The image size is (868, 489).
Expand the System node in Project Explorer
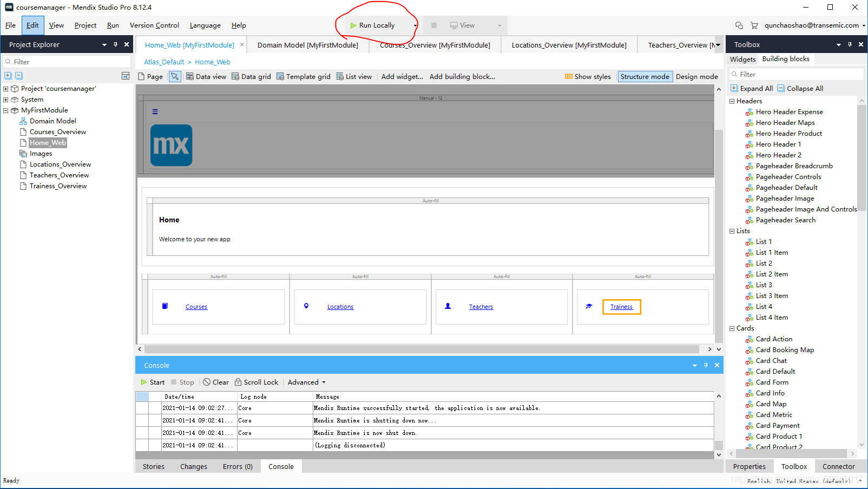coord(6,100)
